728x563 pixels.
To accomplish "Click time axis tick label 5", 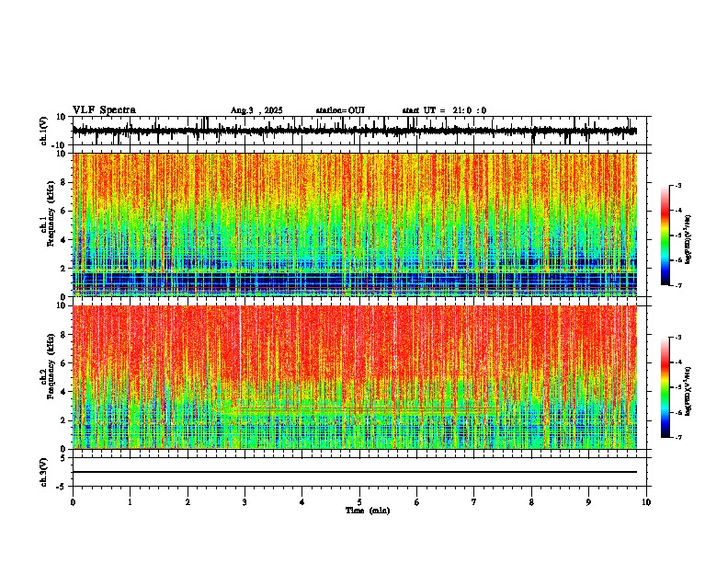I will click(x=359, y=502).
